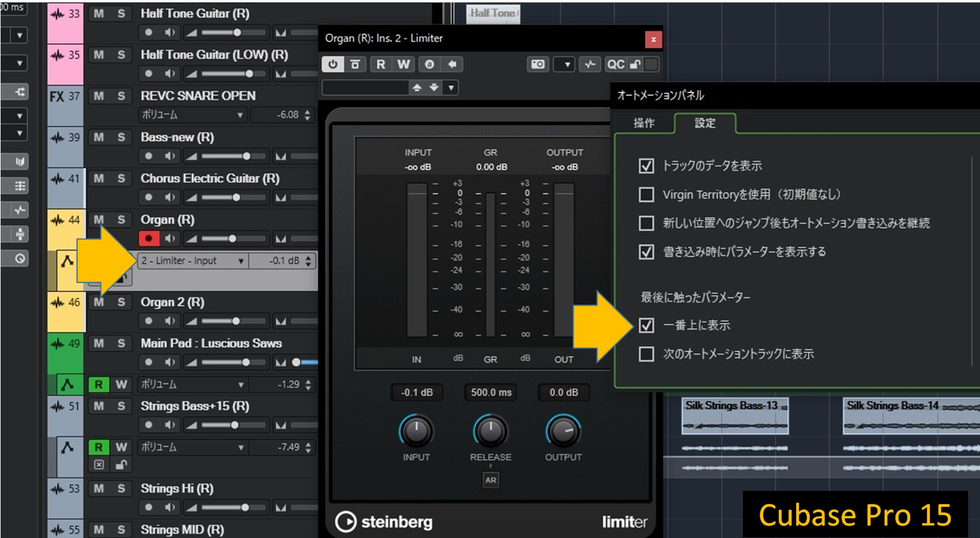Toggle the QC quick controls button

615,64
